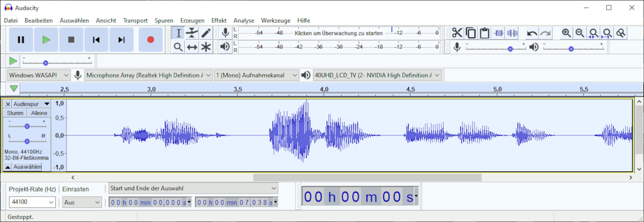Select the Draw pencil tool
Screen dimensions: 644x222
pyautogui.click(x=206, y=33)
